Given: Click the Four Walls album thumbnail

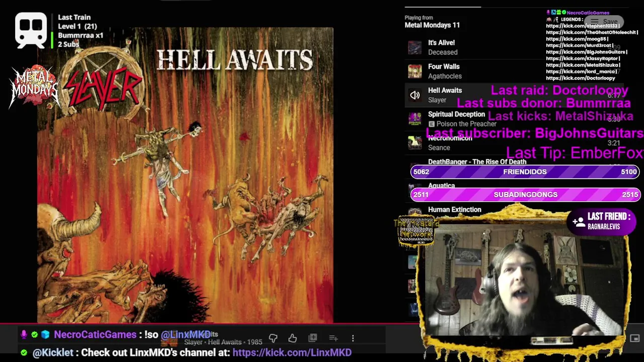Looking at the screenshot, I should point(415,71).
